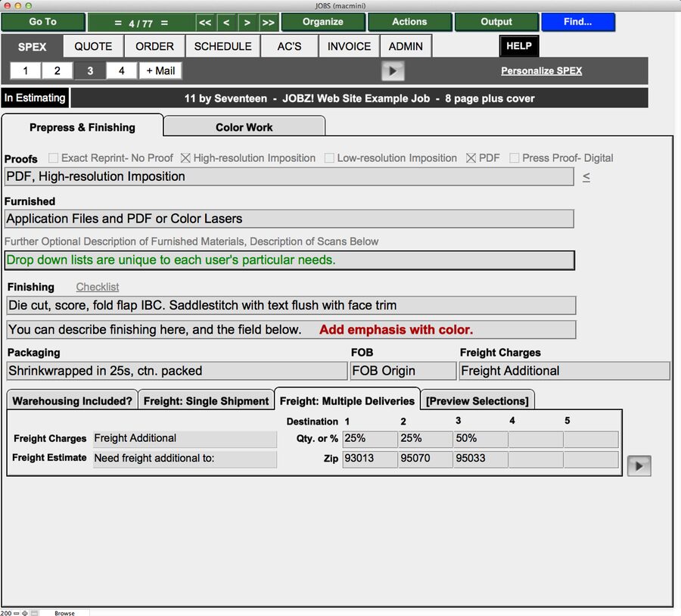The width and height of the screenshot is (681, 616).
Task: Open the Personalize SPEX link
Action: pos(542,70)
